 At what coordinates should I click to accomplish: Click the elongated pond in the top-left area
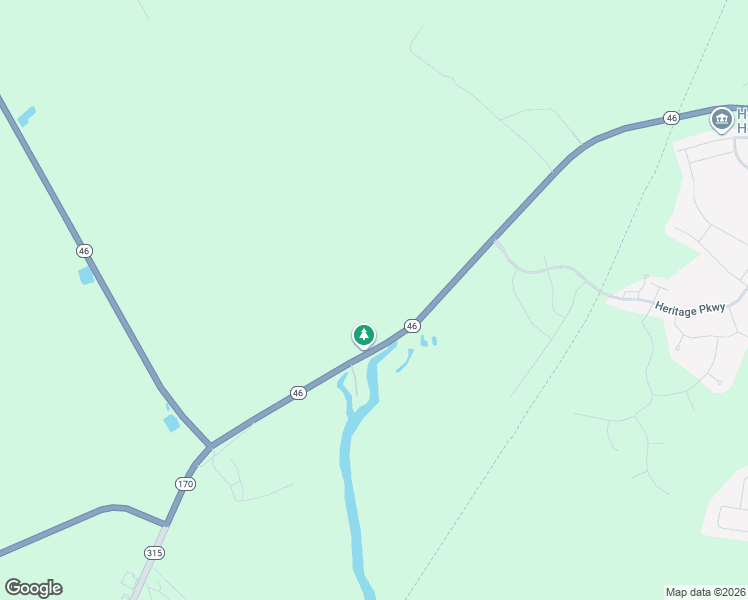26,117
